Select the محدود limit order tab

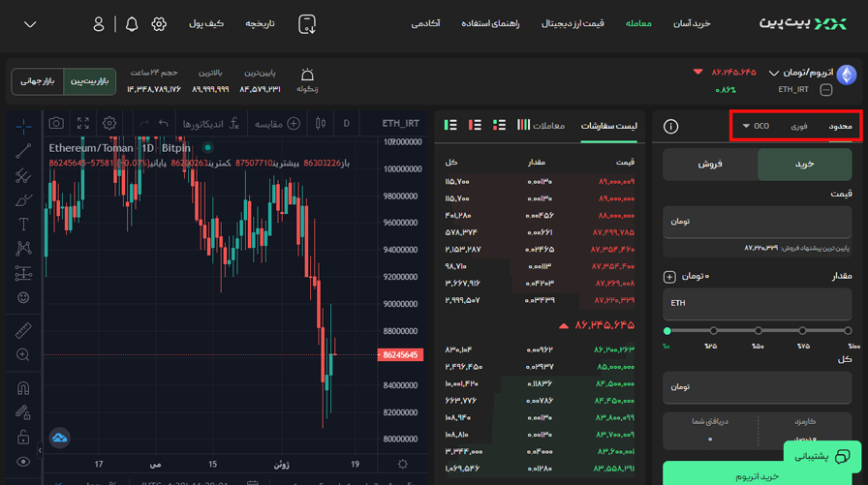(840, 127)
